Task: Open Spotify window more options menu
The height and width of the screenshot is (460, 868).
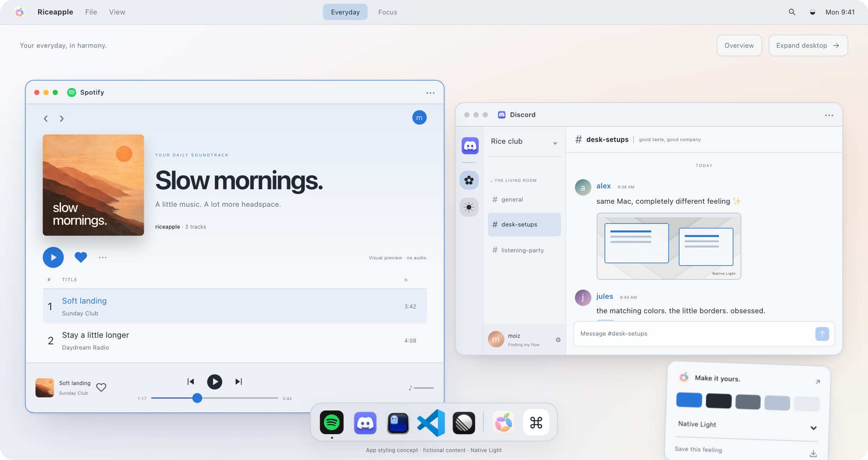Action: point(430,93)
